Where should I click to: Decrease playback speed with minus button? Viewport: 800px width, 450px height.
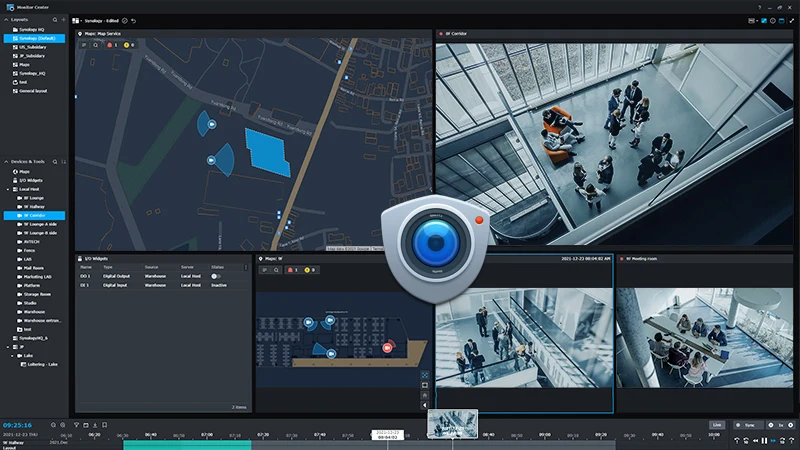770,425
